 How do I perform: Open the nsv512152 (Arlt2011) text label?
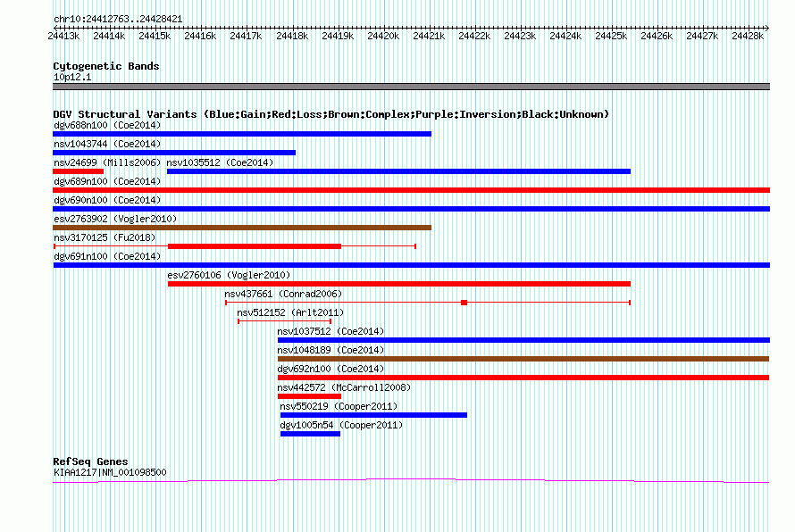290,312
